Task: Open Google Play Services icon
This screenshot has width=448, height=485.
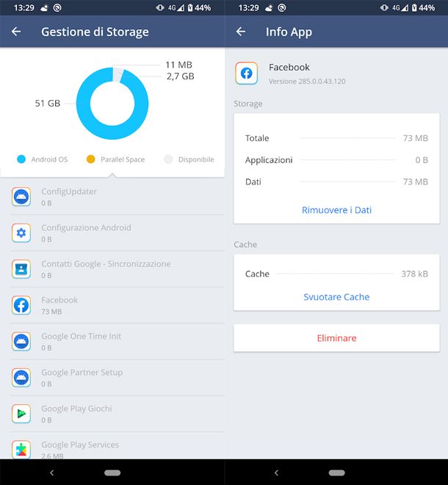Action: point(21,450)
